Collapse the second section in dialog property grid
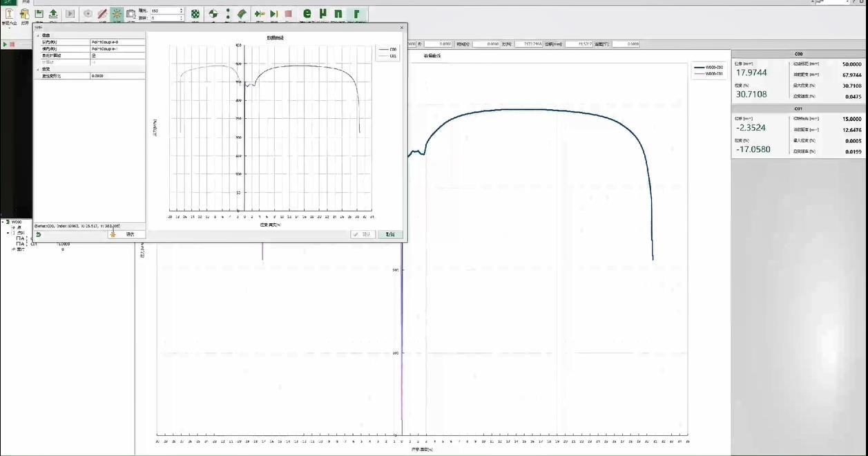868x456 pixels. click(37, 69)
